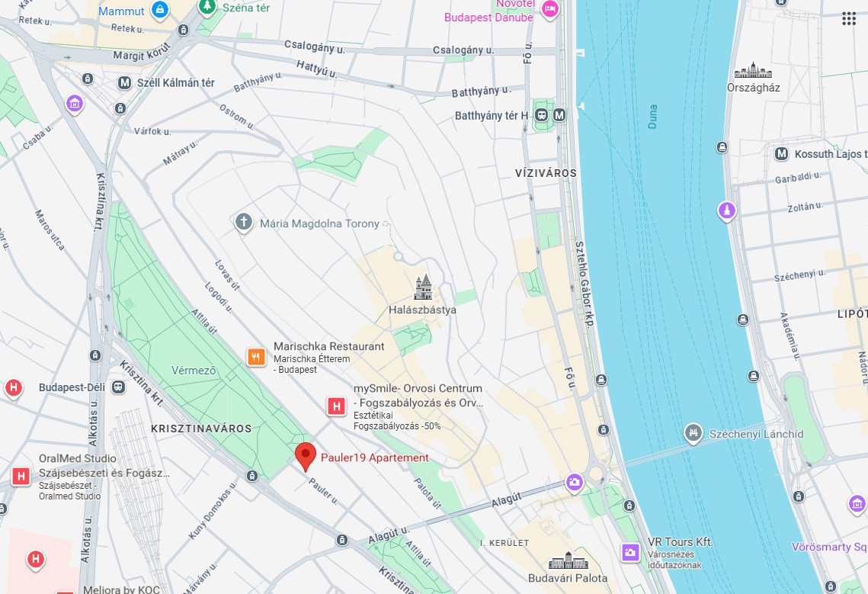Viewport: 868px width, 594px height.
Task: Open the Google apps grid icon
Action: [849, 19]
